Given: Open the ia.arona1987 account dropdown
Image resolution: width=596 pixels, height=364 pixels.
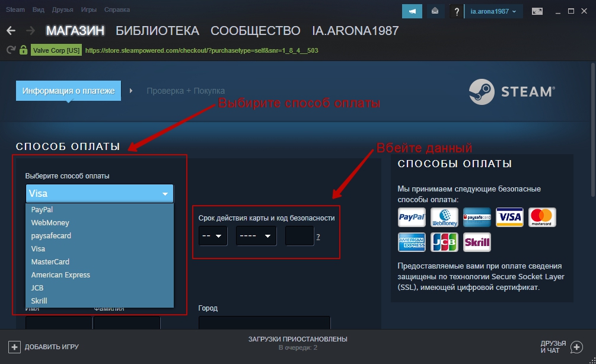Looking at the screenshot, I should pyautogui.click(x=493, y=11).
